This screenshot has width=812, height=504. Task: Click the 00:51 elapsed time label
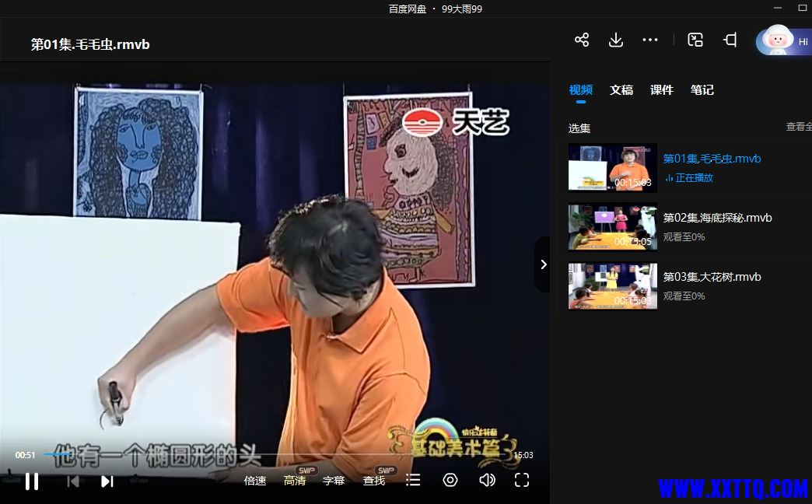25,455
